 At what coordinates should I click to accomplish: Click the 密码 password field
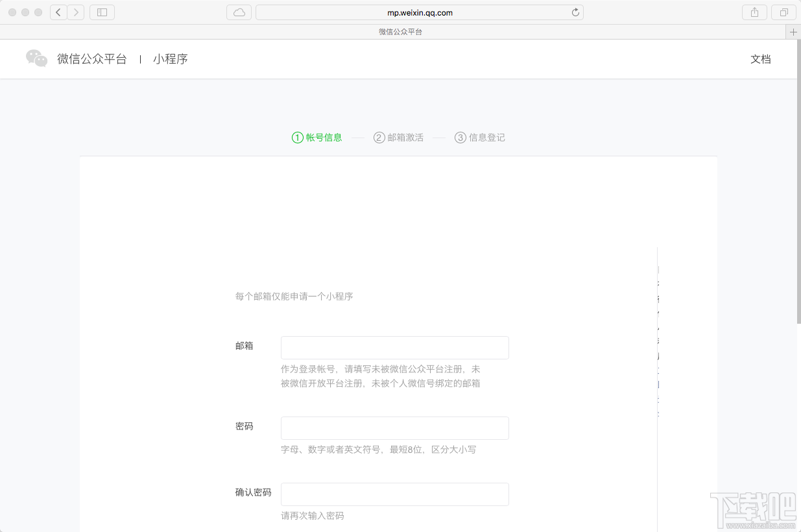coord(394,428)
